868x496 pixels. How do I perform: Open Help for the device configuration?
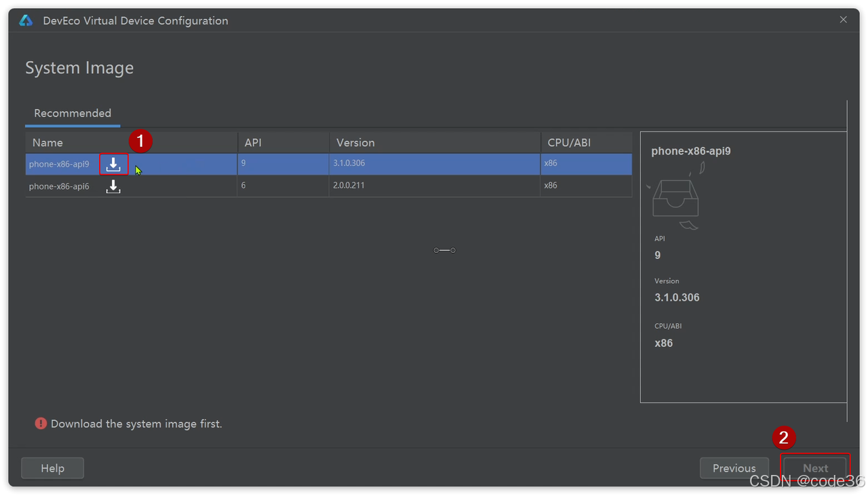pyautogui.click(x=52, y=468)
